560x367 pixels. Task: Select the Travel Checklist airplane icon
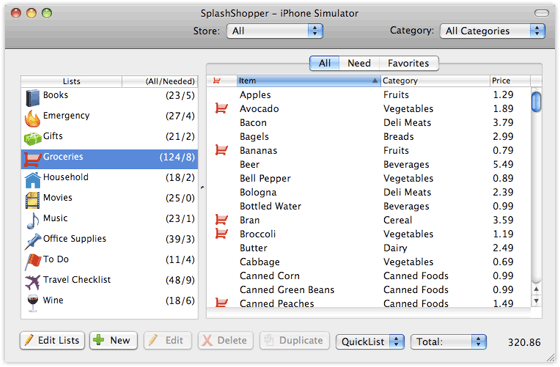click(x=32, y=282)
